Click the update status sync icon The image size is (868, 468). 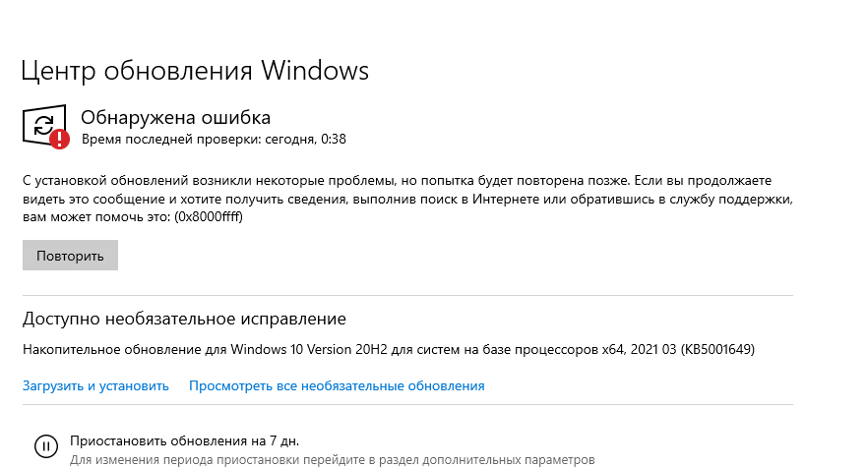pos(41,124)
